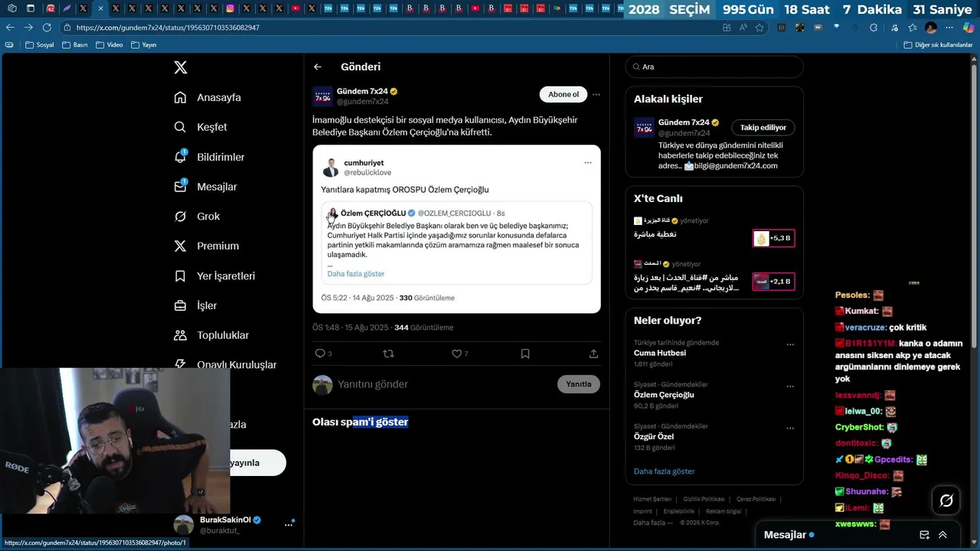Screen dimensions: 980x551
Task: Switch to the Instagram browser tab
Action: point(230,8)
